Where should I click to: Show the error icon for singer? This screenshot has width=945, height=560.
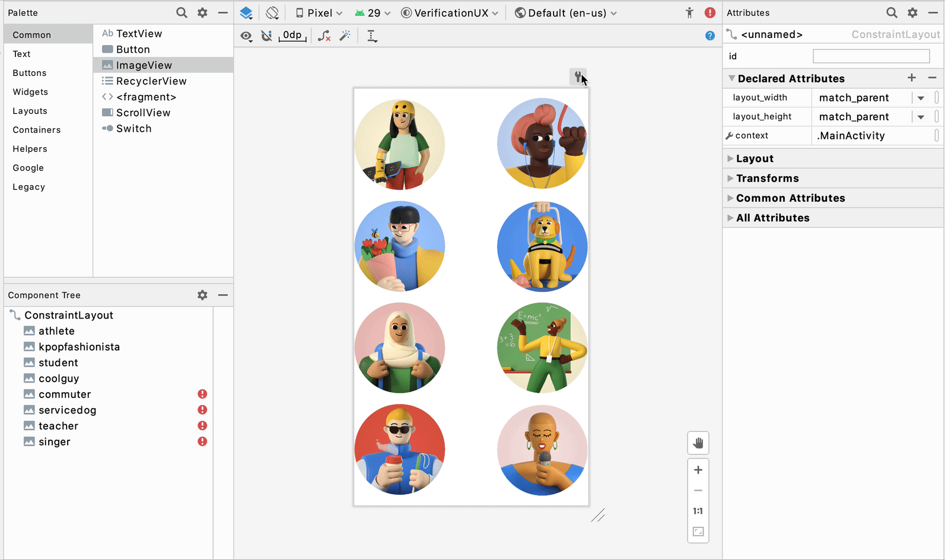(x=202, y=441)
